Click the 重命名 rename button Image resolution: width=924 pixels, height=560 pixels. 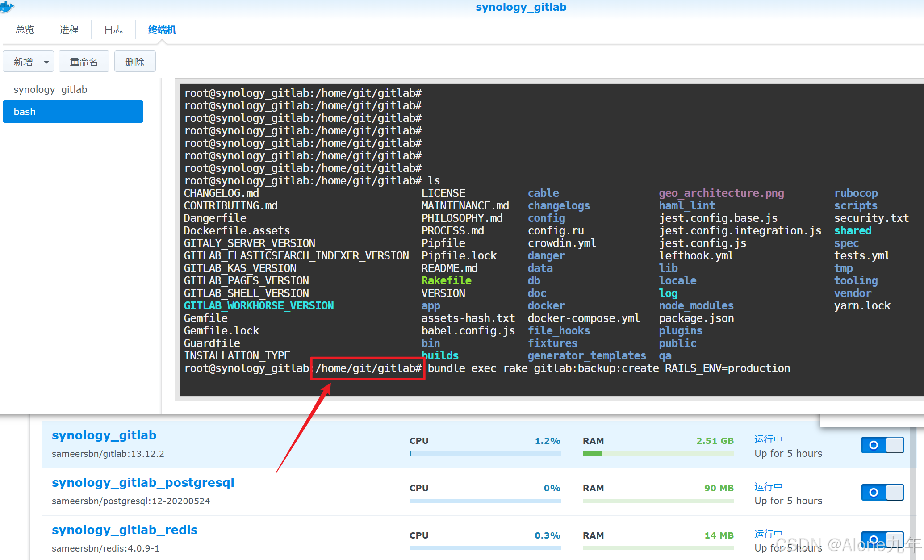click(x=84, y=62)
